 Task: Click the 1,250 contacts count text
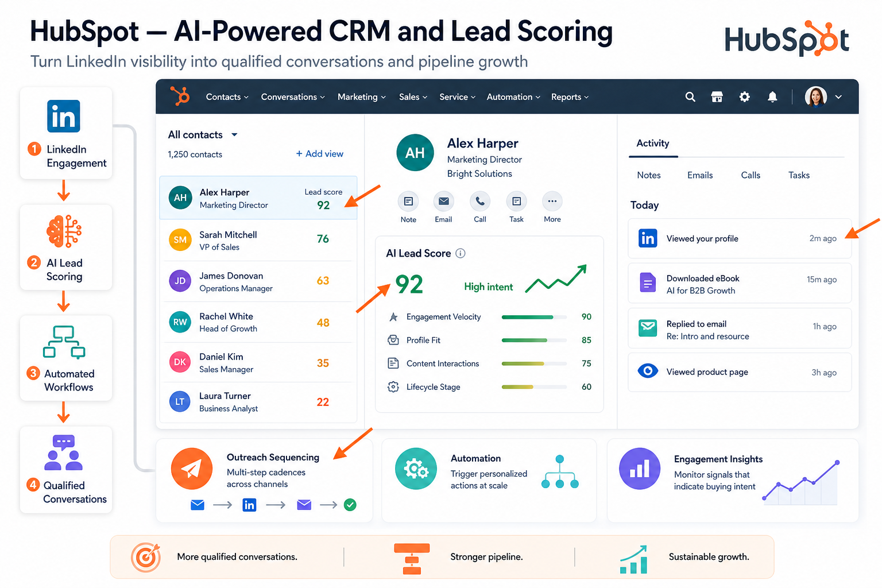click(x=195, y=154)
